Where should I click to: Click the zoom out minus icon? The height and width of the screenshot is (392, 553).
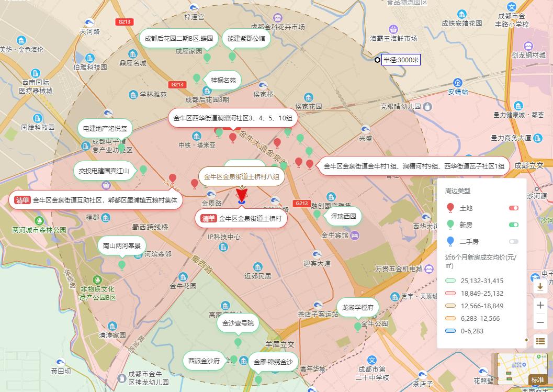(x=540, y=322)
